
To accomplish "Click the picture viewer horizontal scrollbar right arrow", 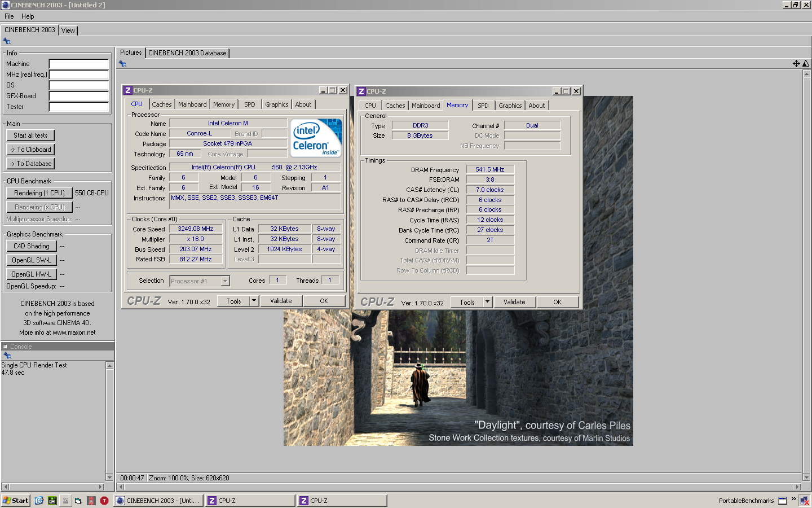I will tap(797, 487).
